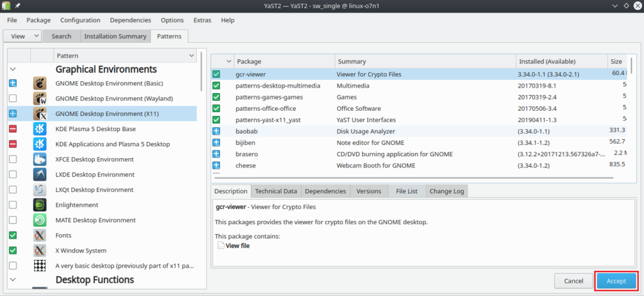Click the package table horizontal scrollbar
This screenshot has height=296, width=644.
pos(413,178)
